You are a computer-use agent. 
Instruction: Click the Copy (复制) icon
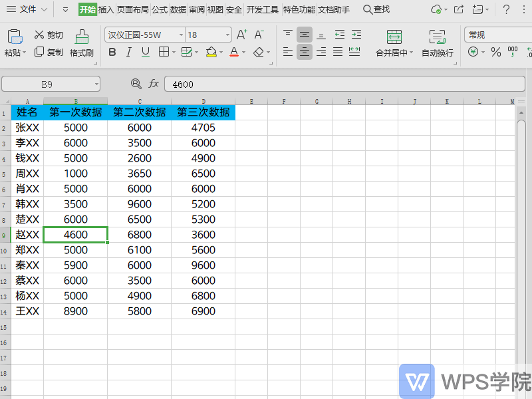(39, 52)
